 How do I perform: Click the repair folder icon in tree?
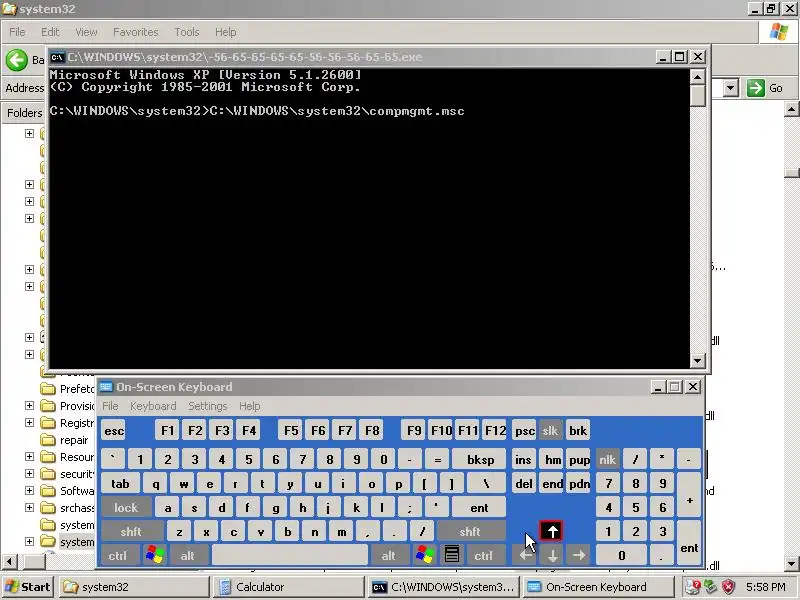pyautogui.click(x=47, y=440)
